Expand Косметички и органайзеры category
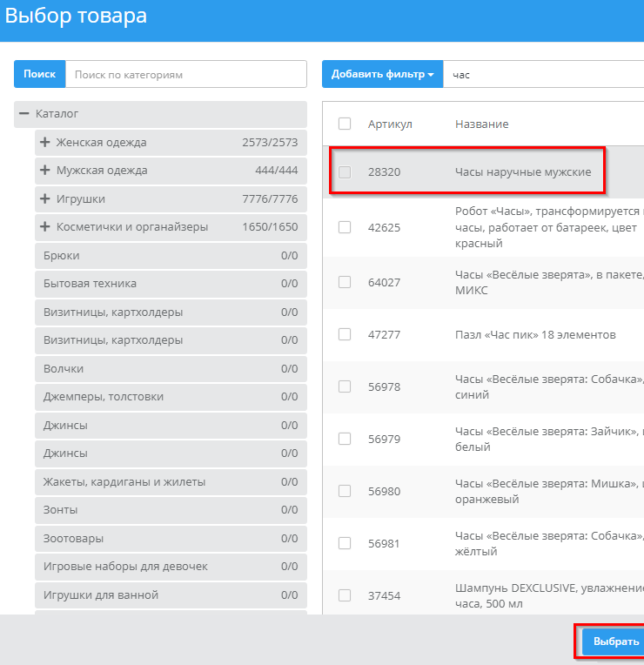 point(45,227)
